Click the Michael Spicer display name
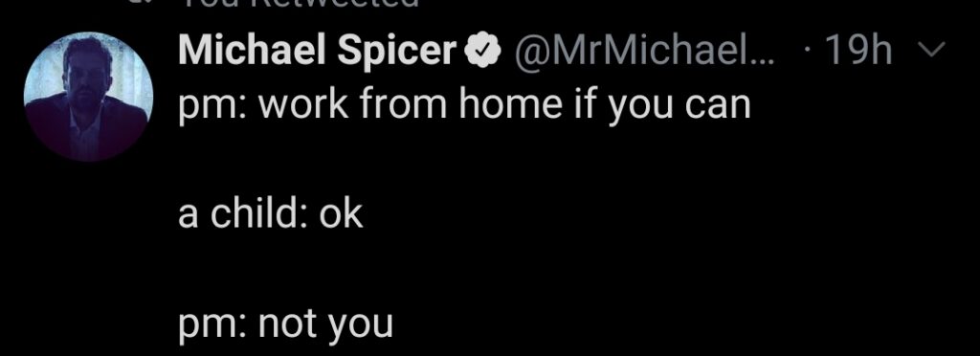This screenshot has height=356, width=980. point(320,52)
